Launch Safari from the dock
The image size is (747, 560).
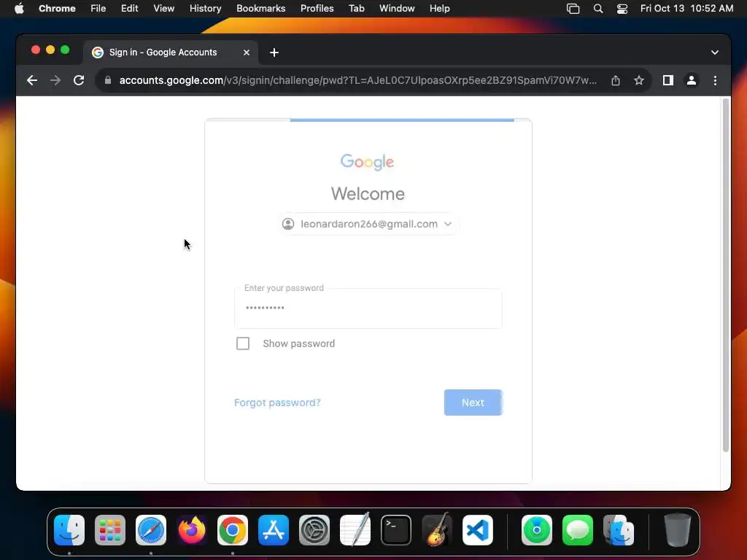coord(151,530)
